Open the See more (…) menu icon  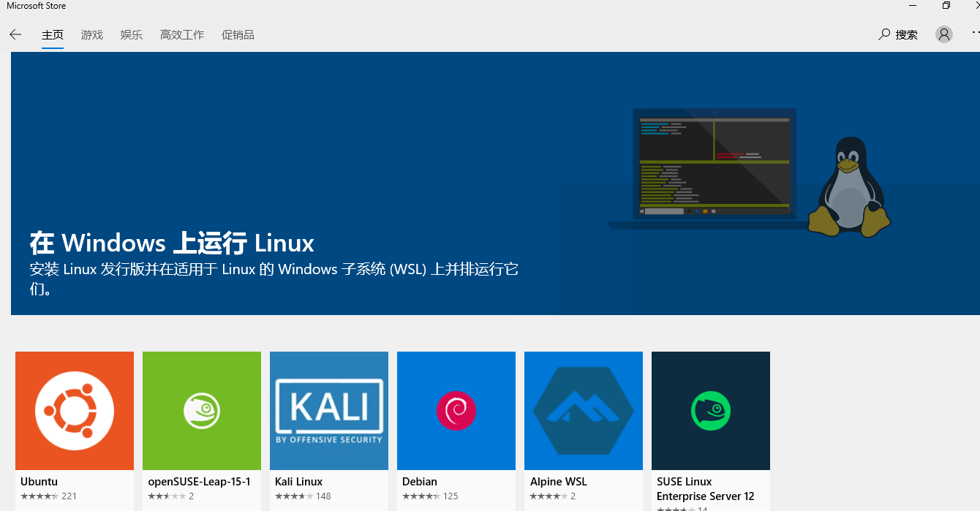pyautogui.click(x=974, y=34)
